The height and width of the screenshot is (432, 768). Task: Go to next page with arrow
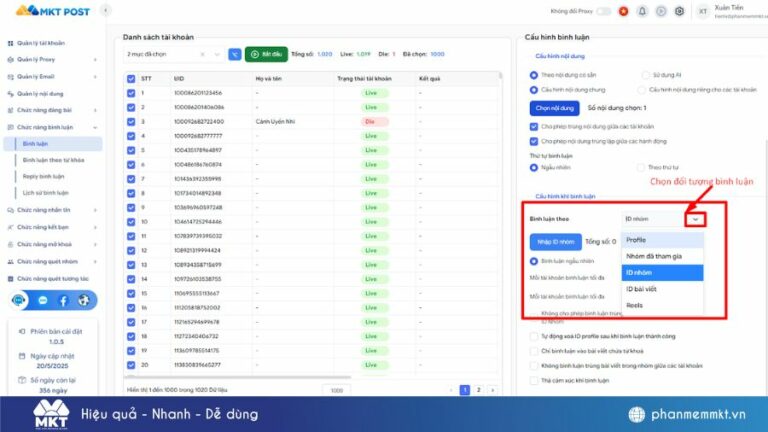(493, 390)
